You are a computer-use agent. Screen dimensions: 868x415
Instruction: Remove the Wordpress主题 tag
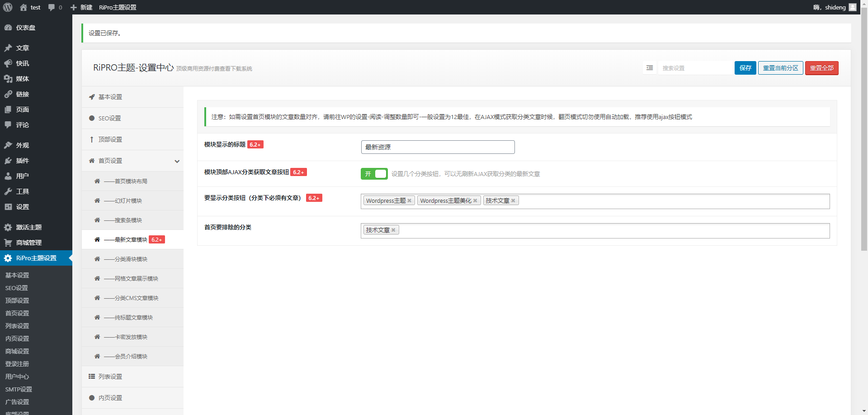[410, 201]
